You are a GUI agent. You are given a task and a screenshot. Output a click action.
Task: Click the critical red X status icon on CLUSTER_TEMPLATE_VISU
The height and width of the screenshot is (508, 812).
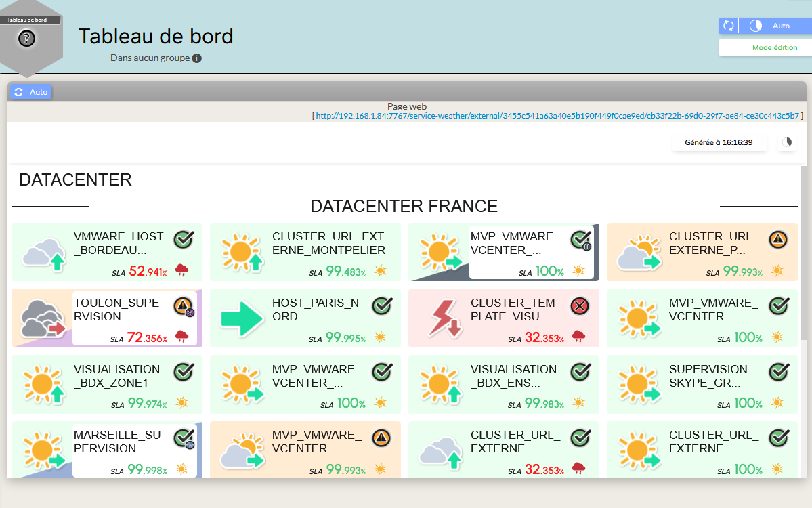click(580, 306)
